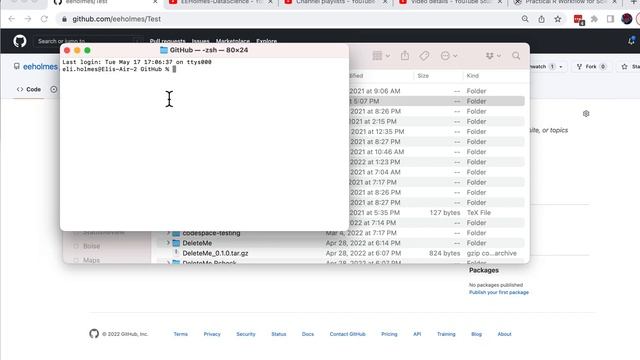Viewport: 640px width, 360px height.
Task: Click the GitHub notifications bell
Action: (631, 41)
